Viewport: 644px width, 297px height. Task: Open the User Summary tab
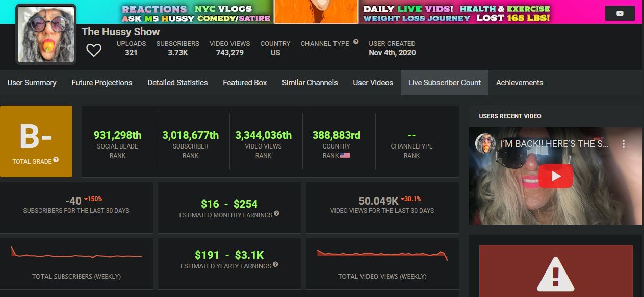32,83
